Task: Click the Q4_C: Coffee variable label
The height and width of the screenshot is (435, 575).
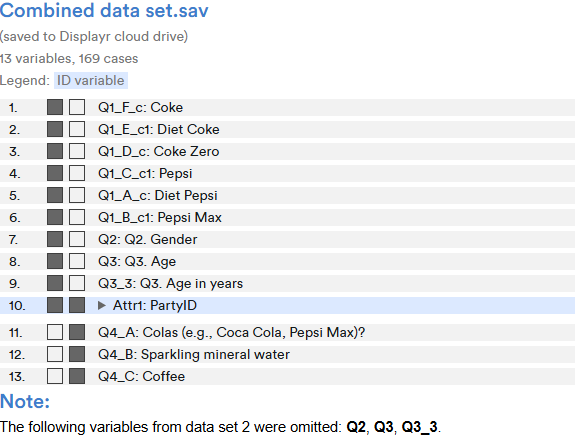Action: 142,377
